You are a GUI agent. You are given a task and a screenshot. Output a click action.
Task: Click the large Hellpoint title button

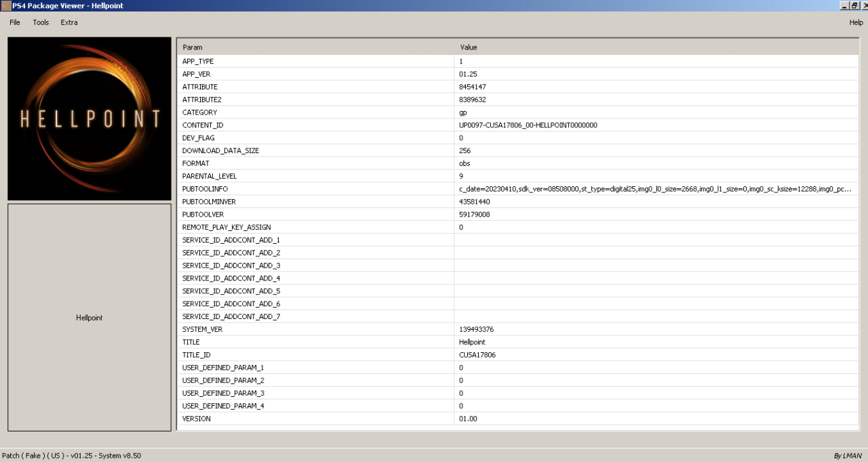coord(90,318)
